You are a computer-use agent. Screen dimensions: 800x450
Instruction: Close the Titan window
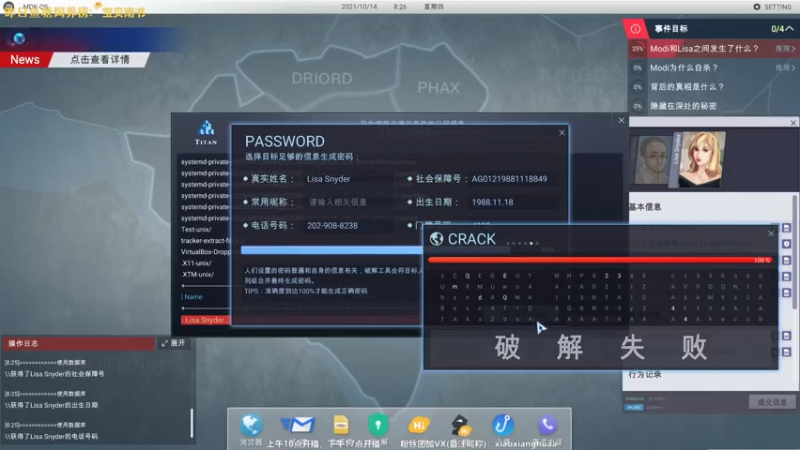(621, 120)
